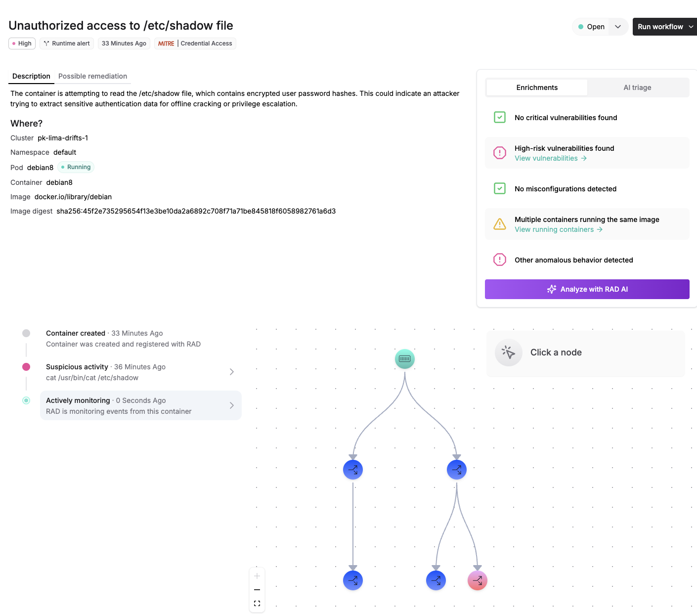The height and width of the screenshot is (616, 697).
Task: Click the yellow warning triangle for multiple containers
Action: (x=499, y=224)
